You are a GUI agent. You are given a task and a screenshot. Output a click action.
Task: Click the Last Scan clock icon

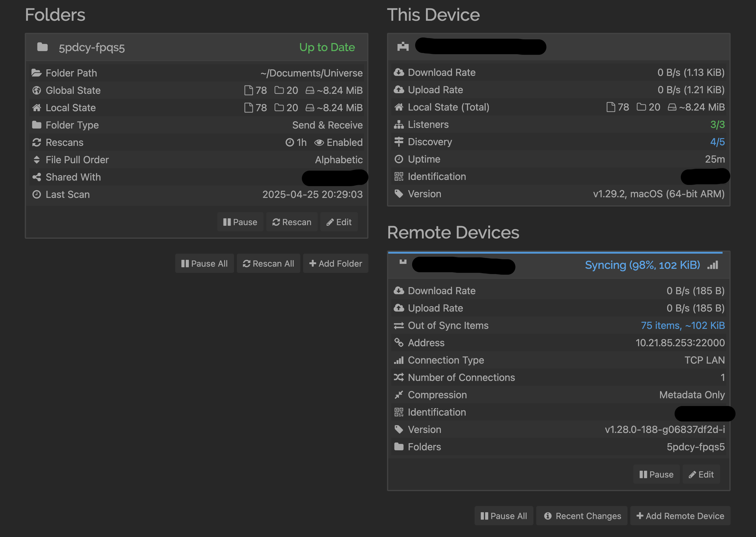(x=36, y=194)
